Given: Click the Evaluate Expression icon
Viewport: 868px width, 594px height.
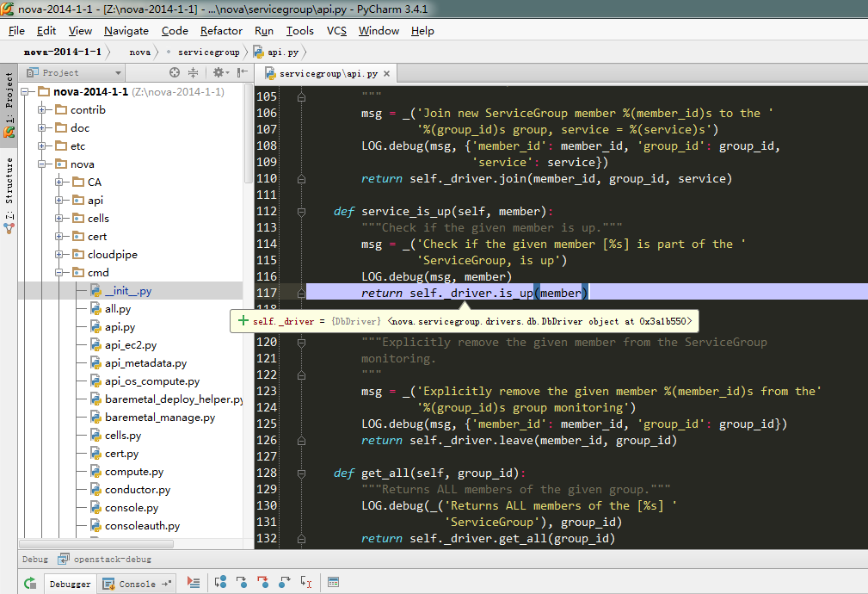Looking at the screenshot, I should (333, 582).
